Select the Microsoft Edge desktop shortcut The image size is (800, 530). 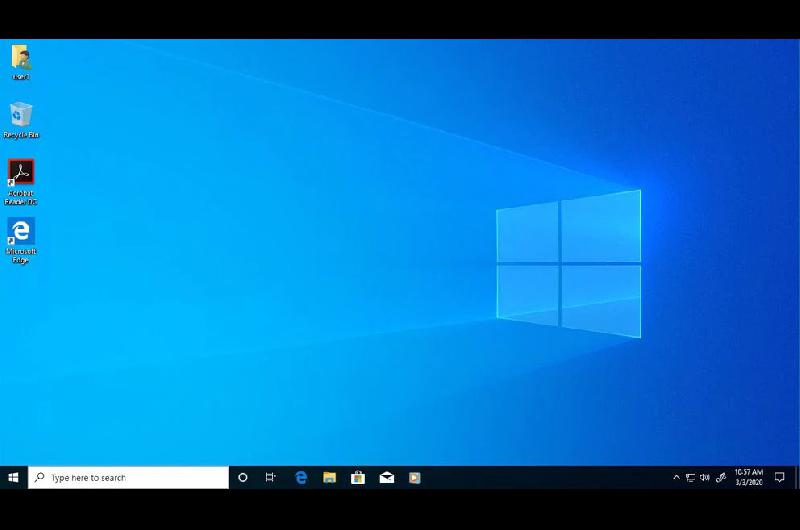pos(21,240)
